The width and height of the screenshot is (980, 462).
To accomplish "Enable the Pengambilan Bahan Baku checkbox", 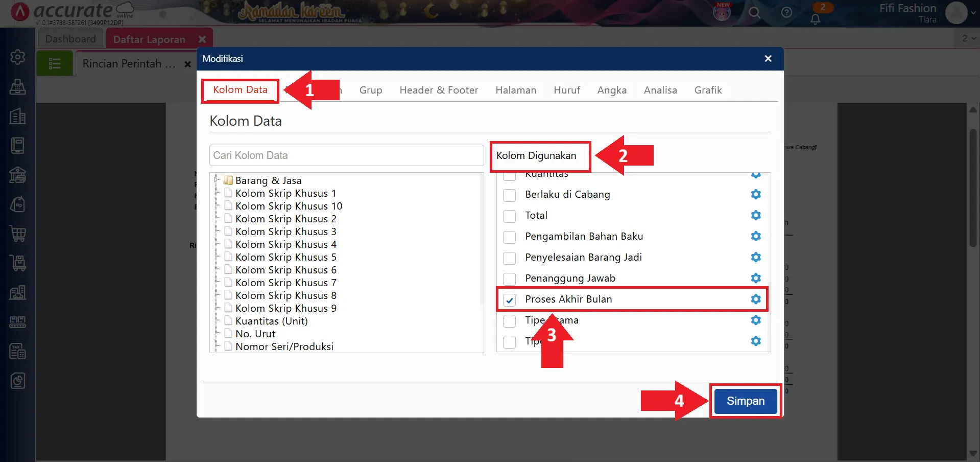I will click(x=509, y=237).
